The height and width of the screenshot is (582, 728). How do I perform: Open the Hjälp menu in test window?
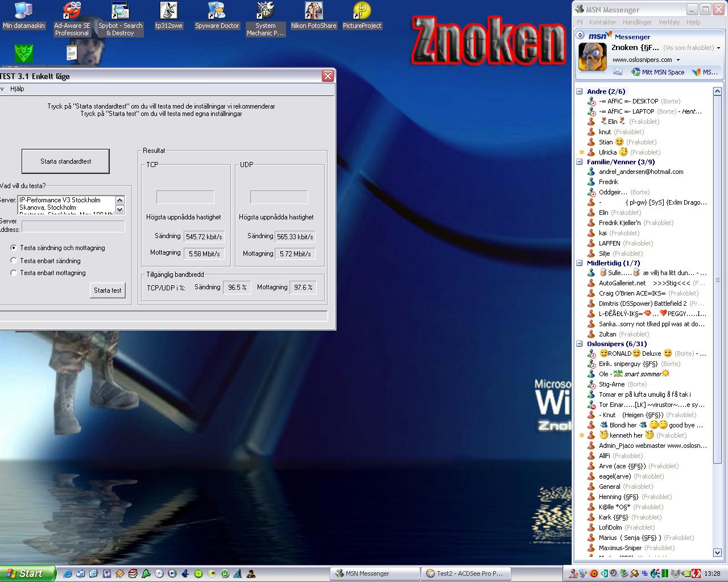coord(17,89)
